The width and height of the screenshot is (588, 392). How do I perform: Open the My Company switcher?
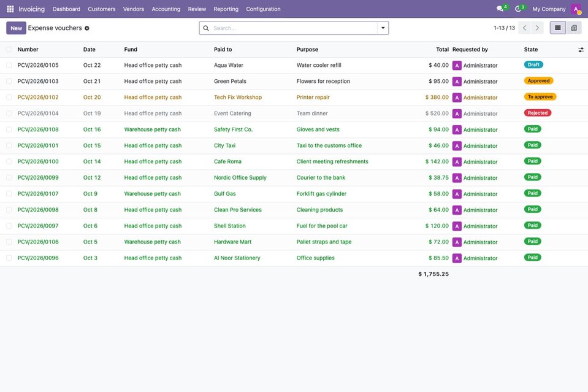(549, 9)
